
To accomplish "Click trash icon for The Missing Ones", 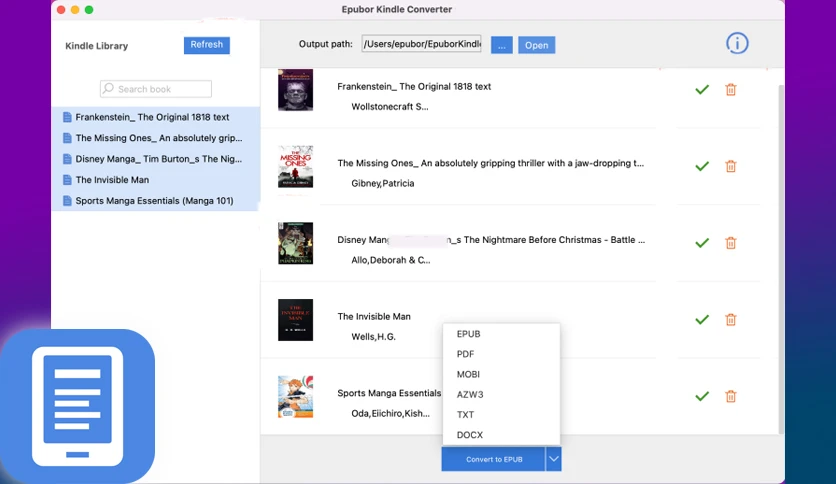I will (x=730, y=166).
